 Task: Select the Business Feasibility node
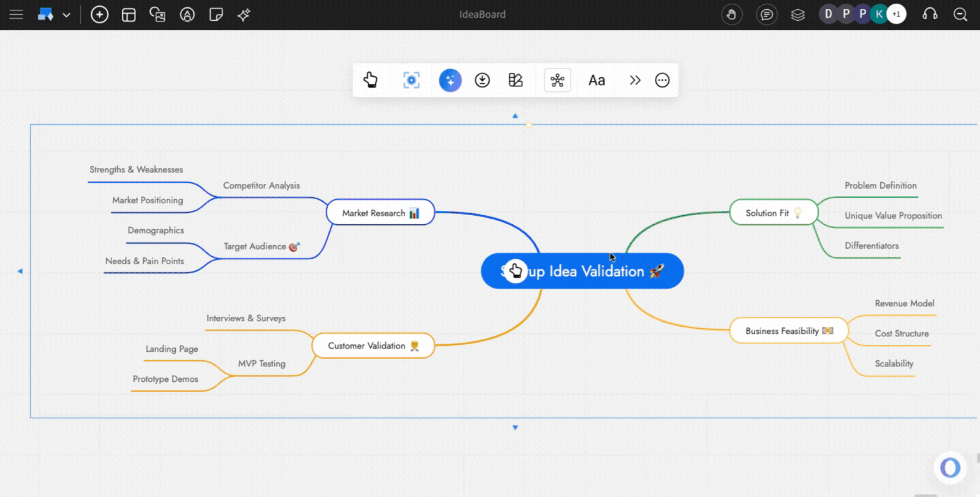coord(789,331)
